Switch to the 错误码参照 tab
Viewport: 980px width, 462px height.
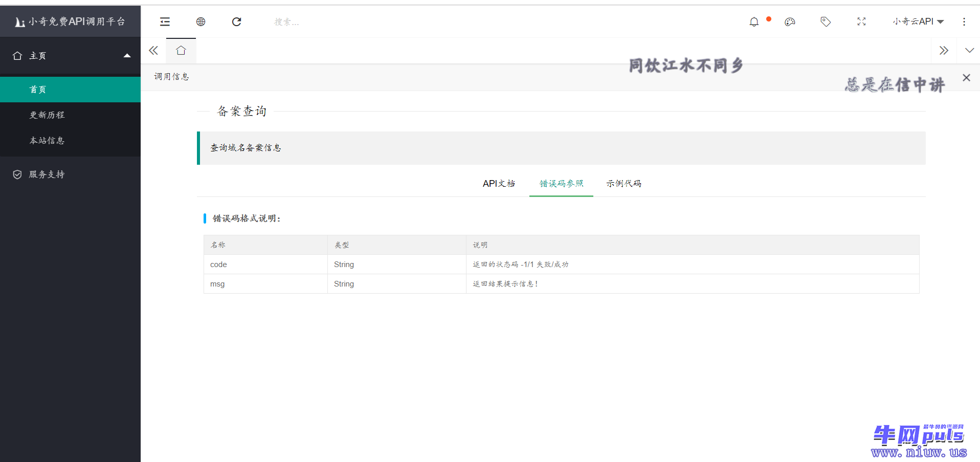click(561, 184)
